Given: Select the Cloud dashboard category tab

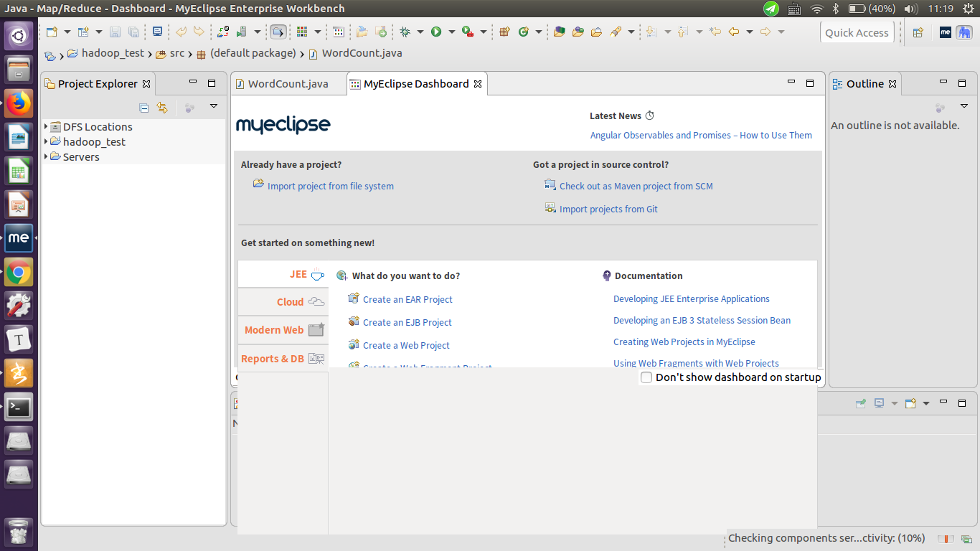Looking at the screenshot, I should [x=283, y=302].
